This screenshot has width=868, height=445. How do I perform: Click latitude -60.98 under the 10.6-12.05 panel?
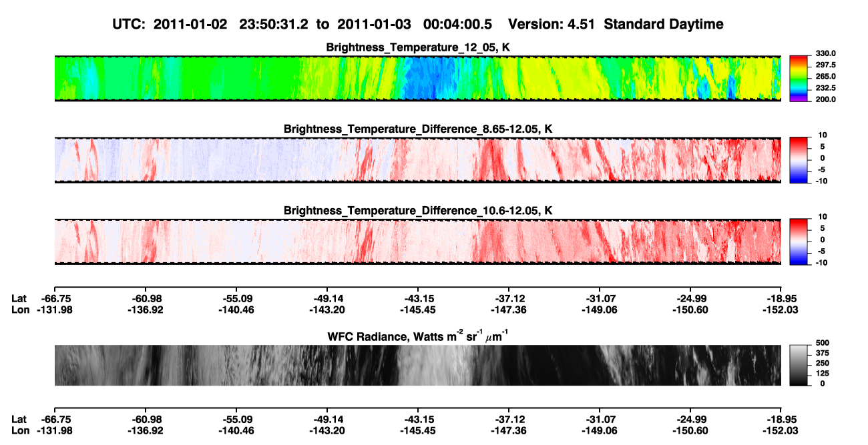[x=145, y=298]
